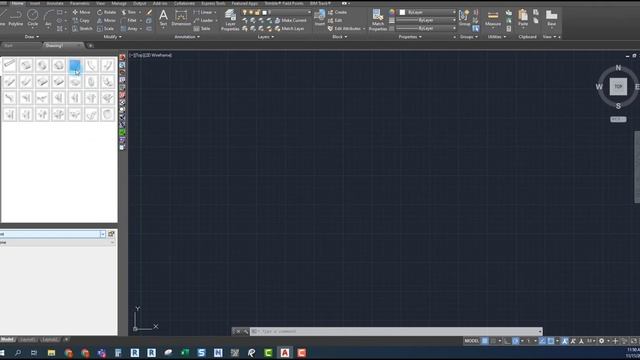640x360 pixels.
Task: Toggle ortho mode in status bar
Action: coord(507,341)
